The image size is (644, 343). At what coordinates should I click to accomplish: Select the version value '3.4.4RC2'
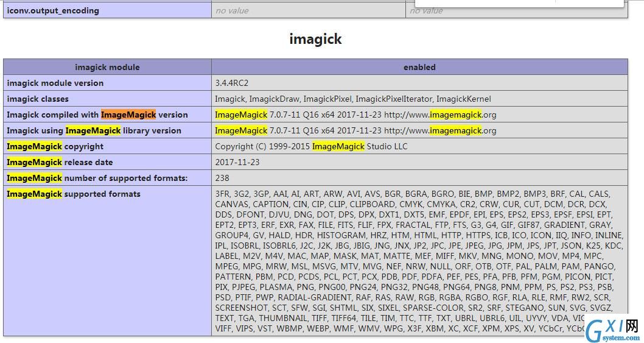232,83
